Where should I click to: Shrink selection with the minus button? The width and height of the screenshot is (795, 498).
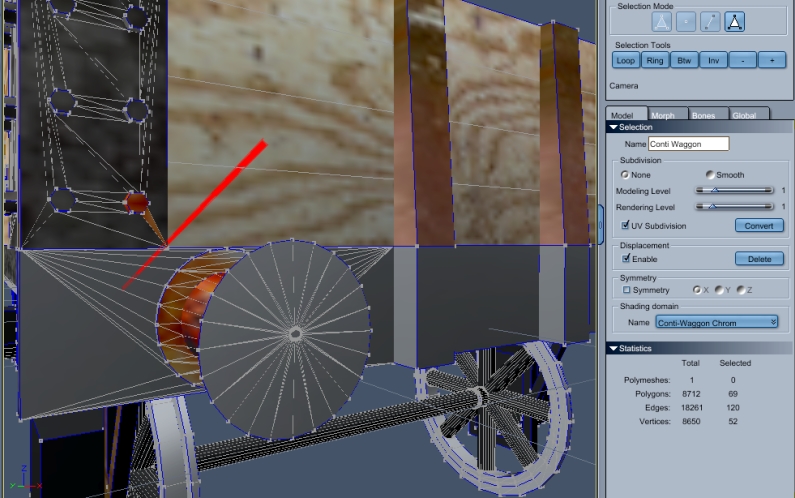point(743,60)
